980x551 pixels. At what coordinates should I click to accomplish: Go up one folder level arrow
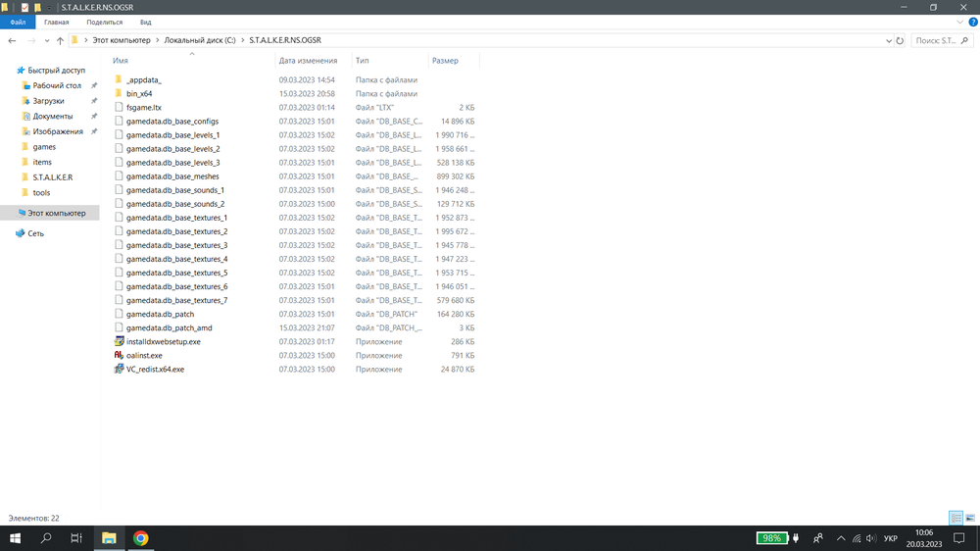60,40
